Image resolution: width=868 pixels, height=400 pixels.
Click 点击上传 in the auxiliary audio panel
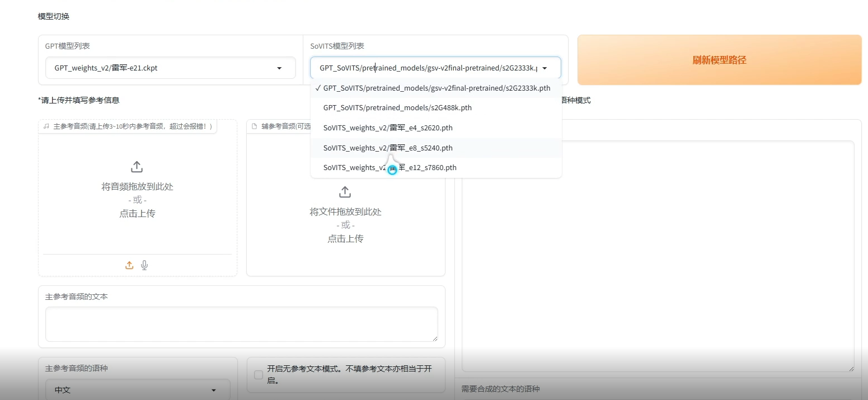[x=345, y=238]
